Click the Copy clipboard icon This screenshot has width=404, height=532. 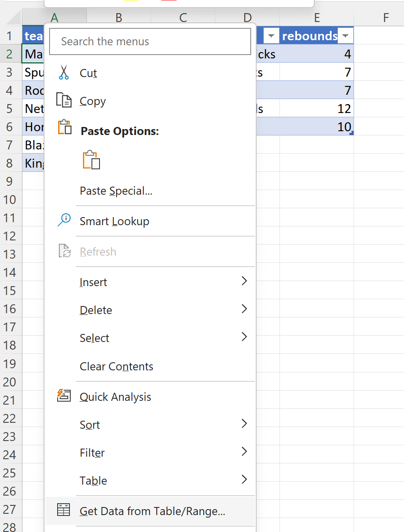coord(64,100)
